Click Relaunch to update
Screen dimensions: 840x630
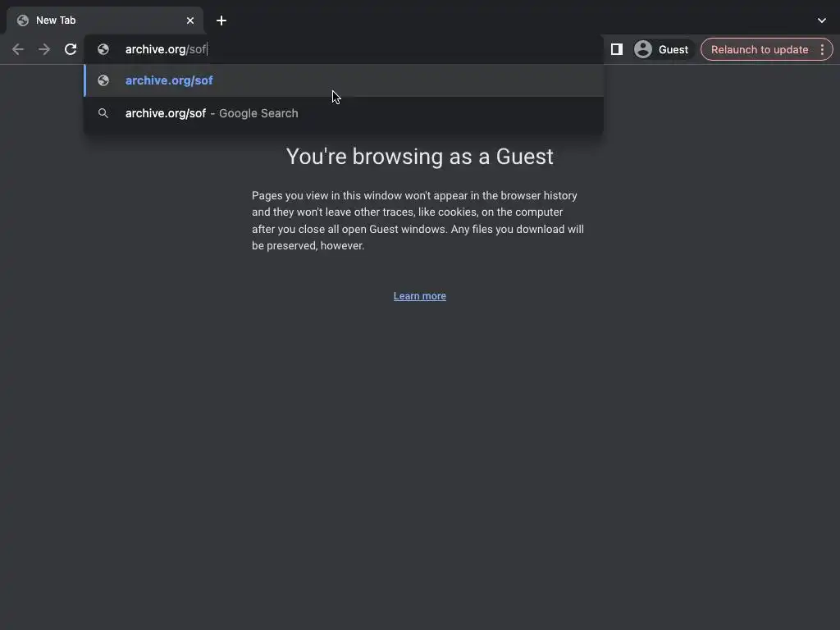[x=759, y=49]
